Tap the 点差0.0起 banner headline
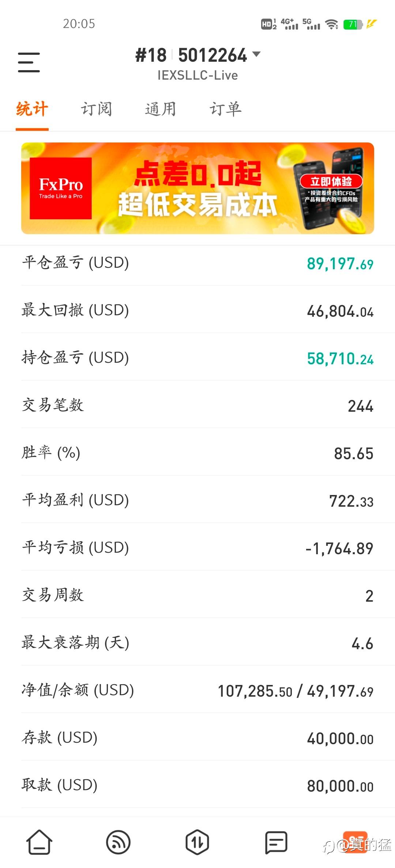Viewport: 395px width, 868px height. coord(197,174)
